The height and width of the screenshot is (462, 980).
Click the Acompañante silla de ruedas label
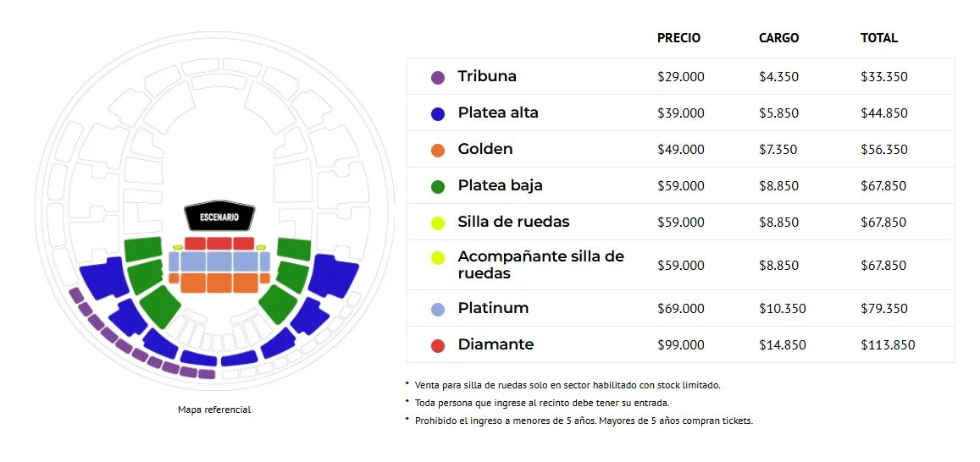point(540,265)
